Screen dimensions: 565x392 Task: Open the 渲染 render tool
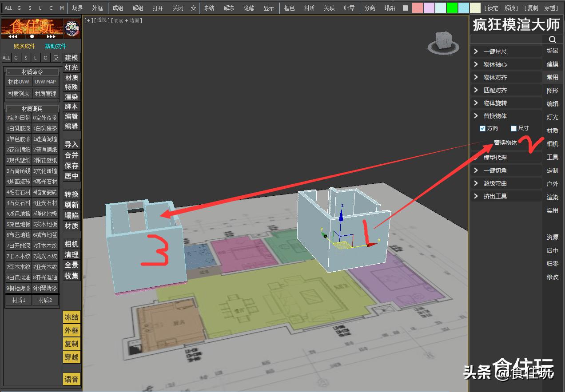click(x=72, y=96)
